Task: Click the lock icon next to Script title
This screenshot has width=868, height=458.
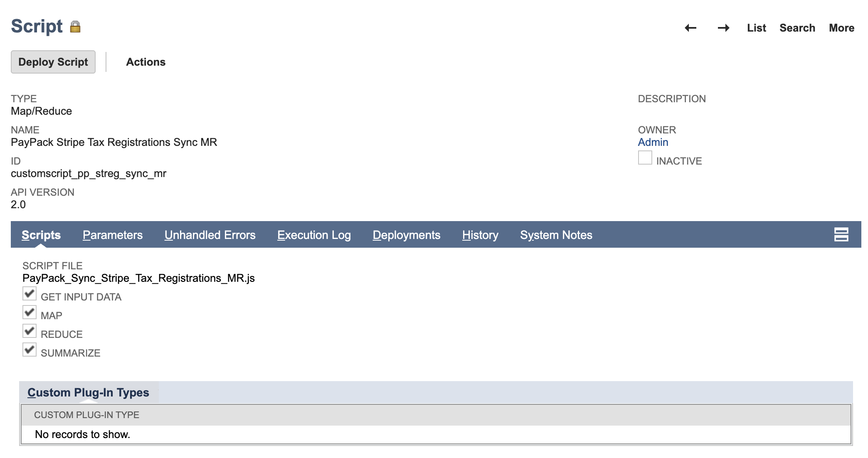Action: [75, 27]
